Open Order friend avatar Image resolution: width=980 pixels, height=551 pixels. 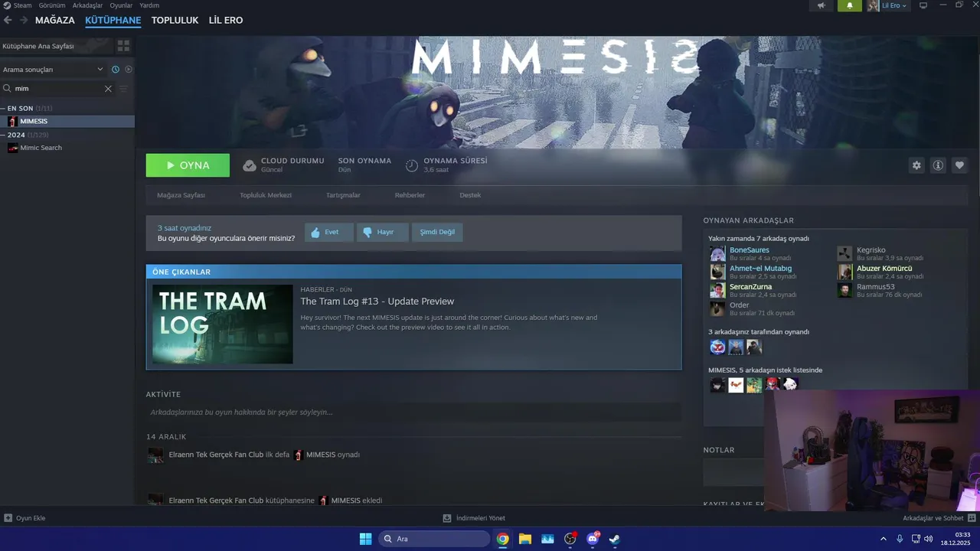[717, 308]
